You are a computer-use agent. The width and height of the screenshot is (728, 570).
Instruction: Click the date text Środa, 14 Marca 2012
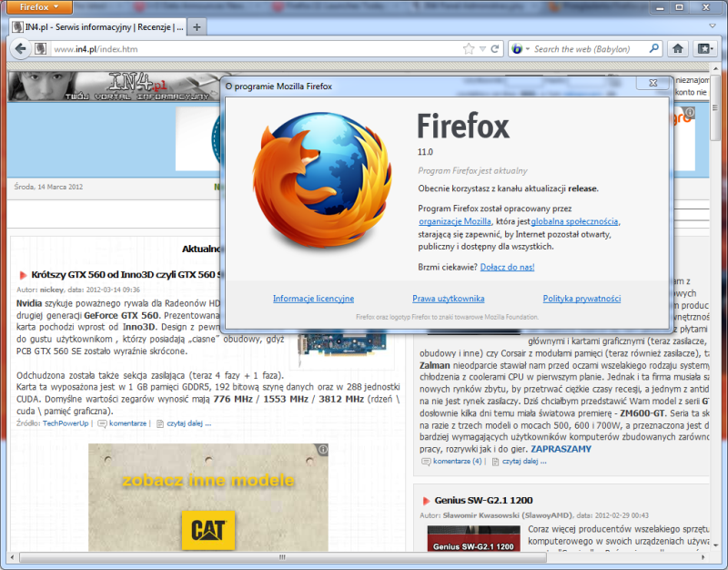click(x=48, y=187)
